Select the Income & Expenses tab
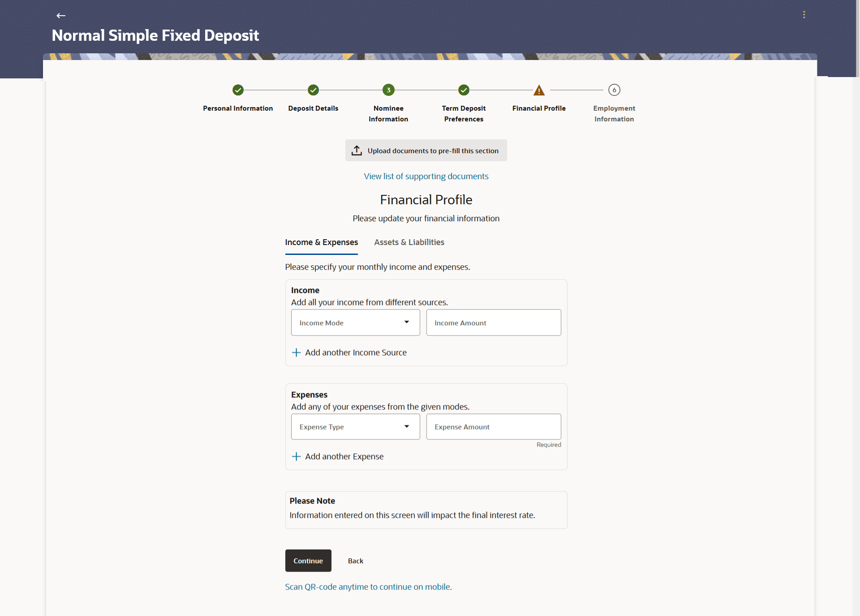The width and height of the screenshot is (860, 616). tap(321, 242)
